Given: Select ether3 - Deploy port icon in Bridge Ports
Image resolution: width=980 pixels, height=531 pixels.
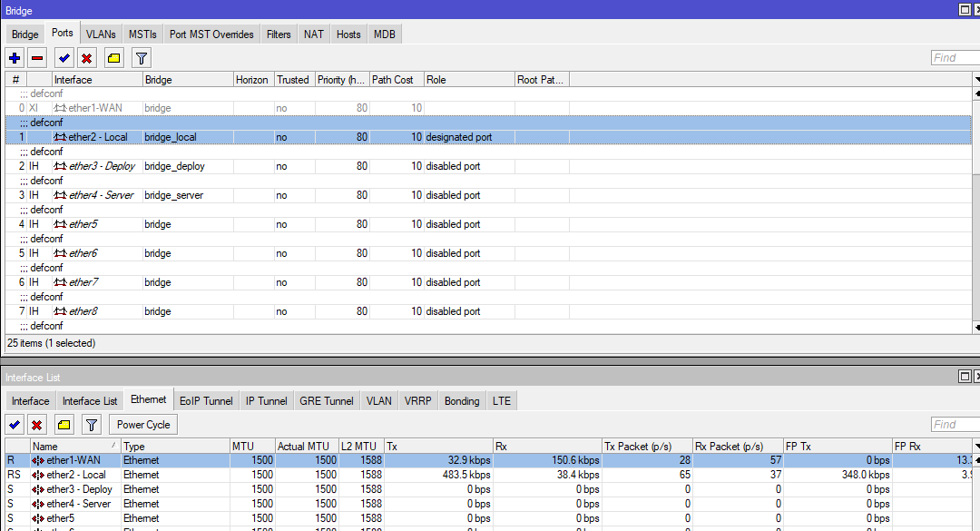Looking at the screenshot, I should (60, 166).
